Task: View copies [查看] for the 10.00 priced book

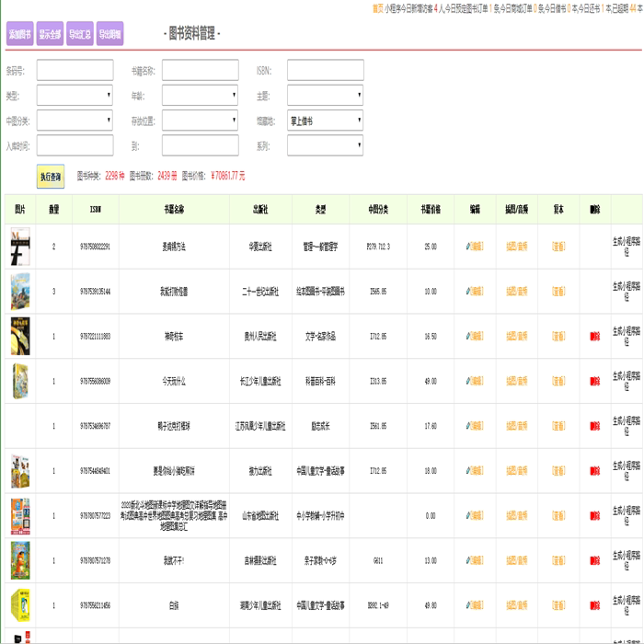Action: click(x=558, y=292)
